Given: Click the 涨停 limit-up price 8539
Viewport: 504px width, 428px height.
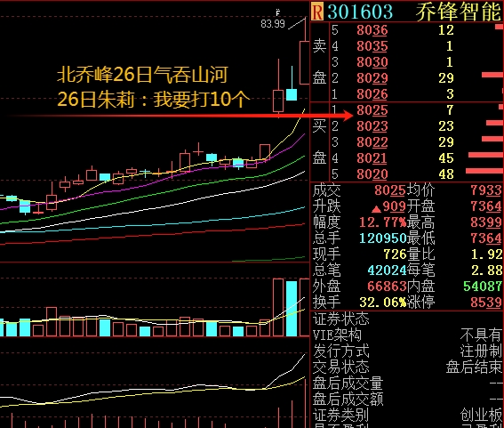Looking at the screenshot, I should click(x=486, y=303).
